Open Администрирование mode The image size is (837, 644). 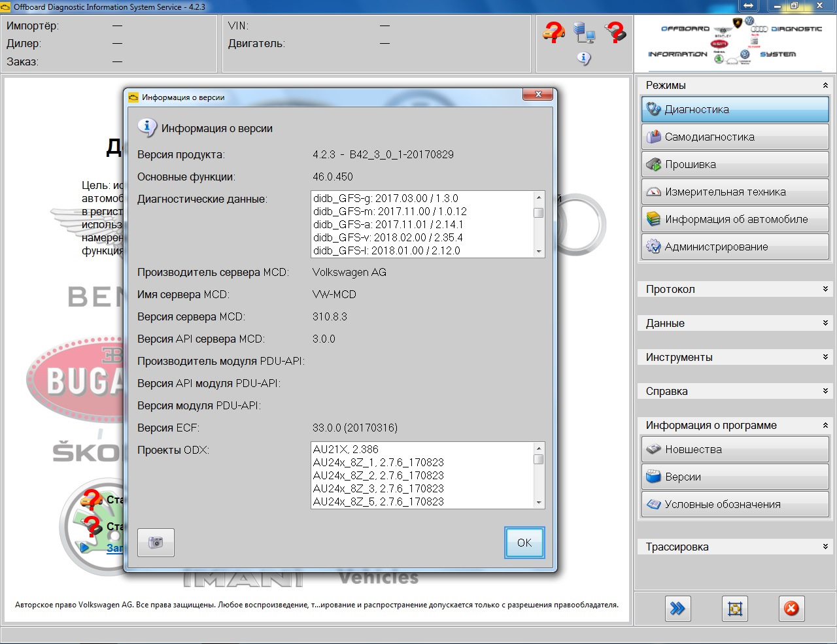point(735,246)
